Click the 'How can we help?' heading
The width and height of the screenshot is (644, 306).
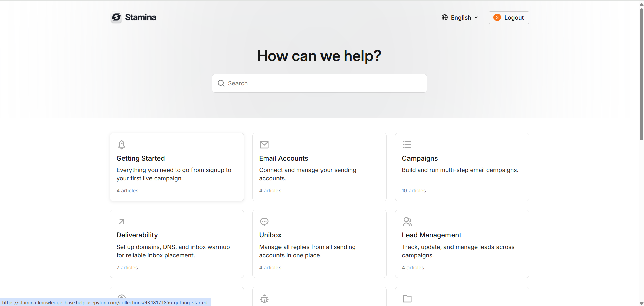[x=319, y=56]
